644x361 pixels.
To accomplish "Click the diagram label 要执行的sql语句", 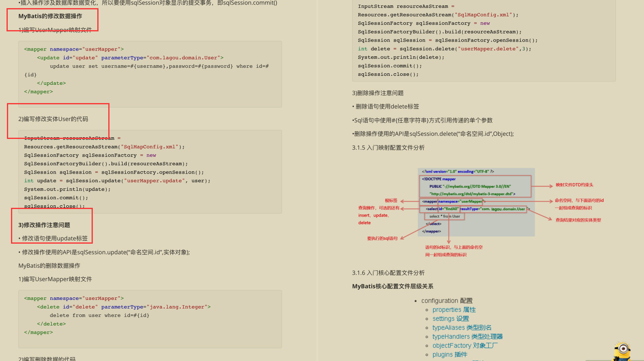I will [x=382, y=238].
